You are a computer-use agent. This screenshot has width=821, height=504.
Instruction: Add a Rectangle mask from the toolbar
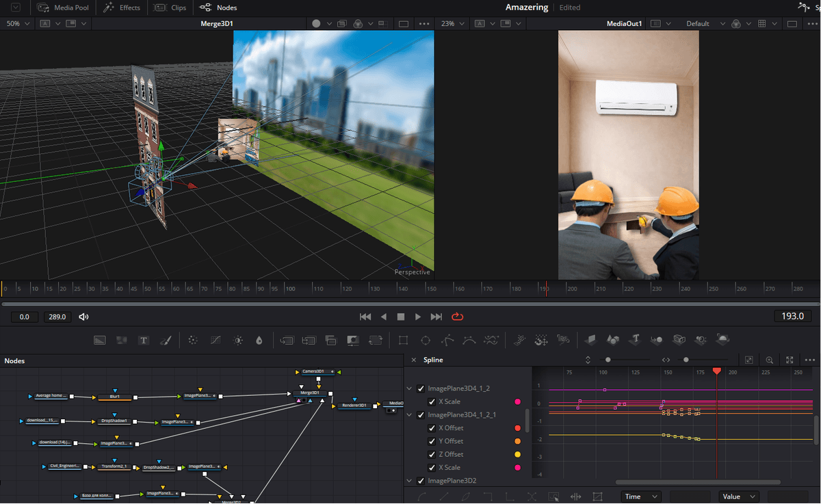point(404,340)
